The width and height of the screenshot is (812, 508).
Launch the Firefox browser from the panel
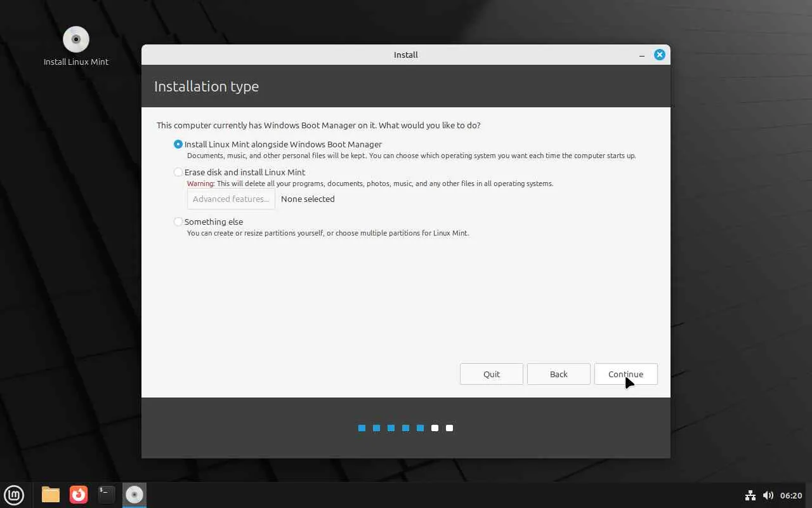(x=79, y=495)
